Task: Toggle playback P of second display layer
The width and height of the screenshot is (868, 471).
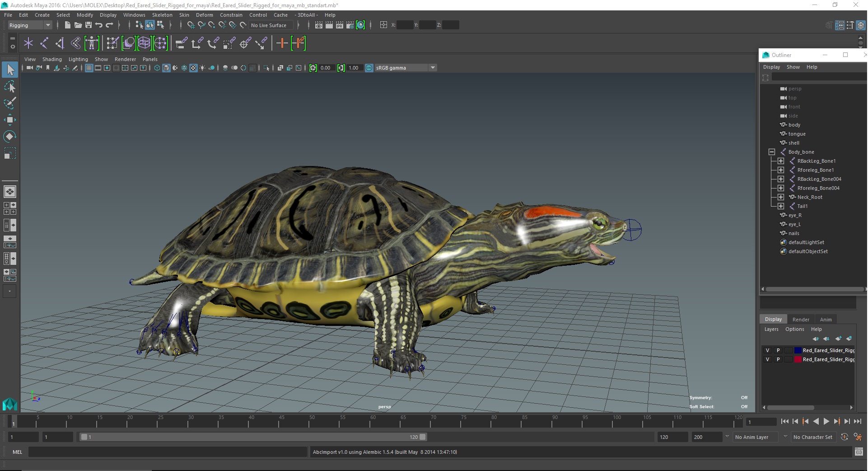Action: 778,359
